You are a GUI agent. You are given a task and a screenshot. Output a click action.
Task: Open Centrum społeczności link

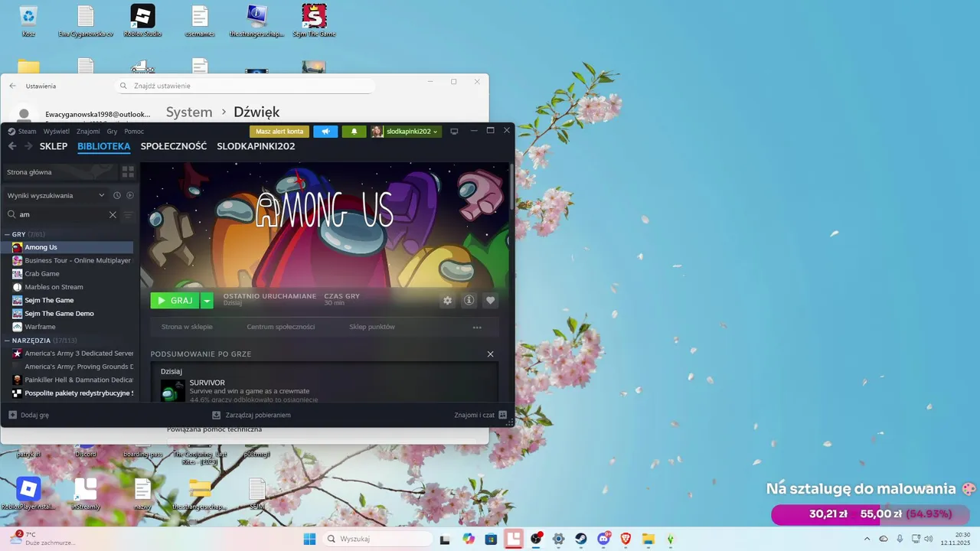tap(281, 327)
